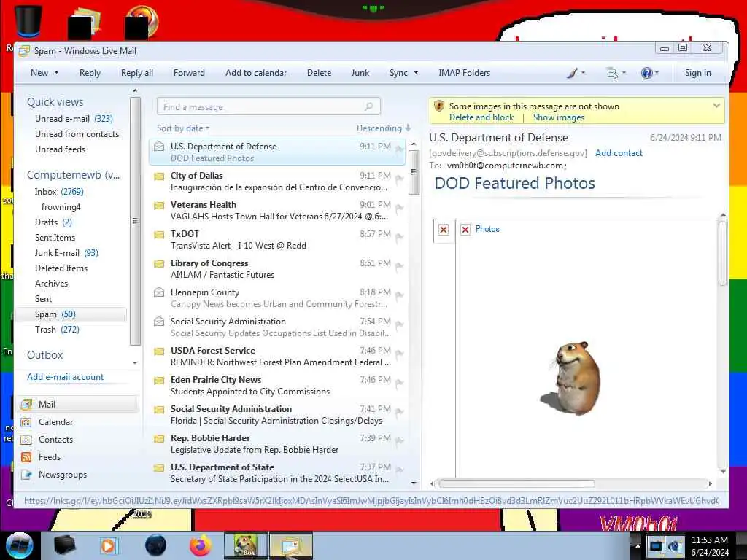The image size is (747, 560).
Task: Click opened envelope icon of Hennepin County
Action: (159, 292)
